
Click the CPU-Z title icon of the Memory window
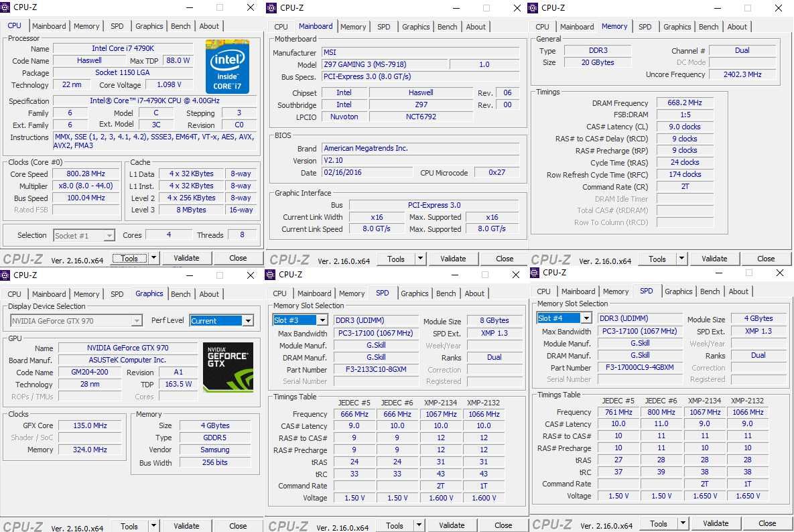point(533,7)
